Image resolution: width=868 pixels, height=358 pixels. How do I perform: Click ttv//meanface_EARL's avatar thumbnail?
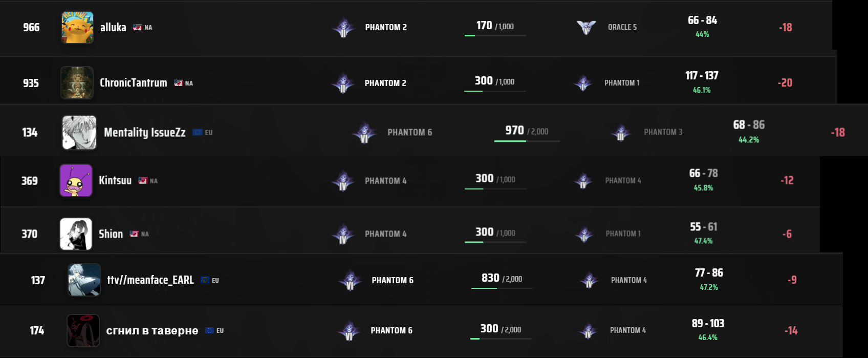click(x=84, y=280)
